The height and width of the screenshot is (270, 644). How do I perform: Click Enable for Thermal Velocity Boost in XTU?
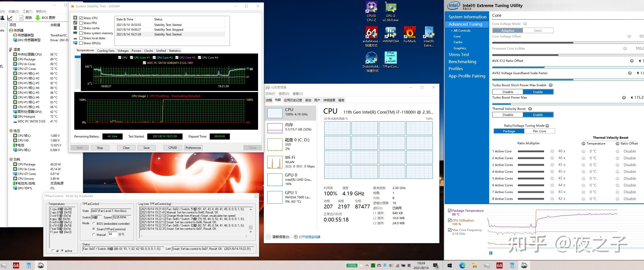(538, 115)
